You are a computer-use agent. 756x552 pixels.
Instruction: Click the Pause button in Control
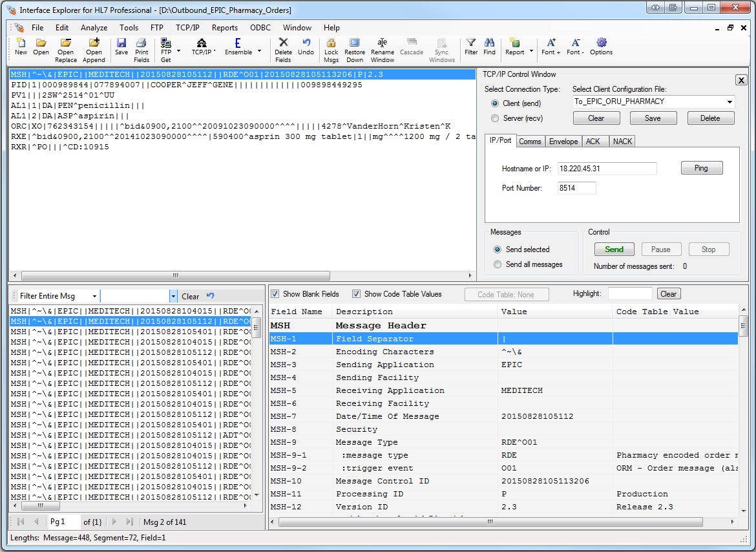click(661, 249)
